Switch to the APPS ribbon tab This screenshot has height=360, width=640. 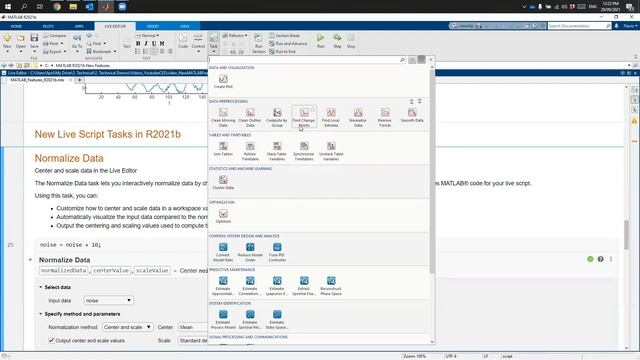point(79,26)
